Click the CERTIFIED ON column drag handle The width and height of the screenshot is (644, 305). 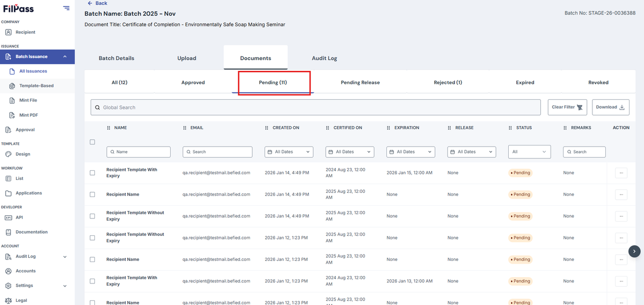click(328, 128)
